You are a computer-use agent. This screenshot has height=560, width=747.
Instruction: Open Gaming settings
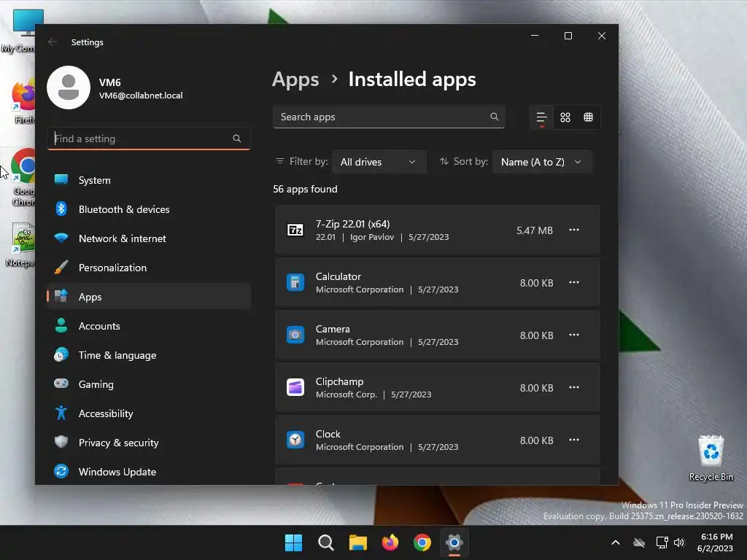point(149,384)
